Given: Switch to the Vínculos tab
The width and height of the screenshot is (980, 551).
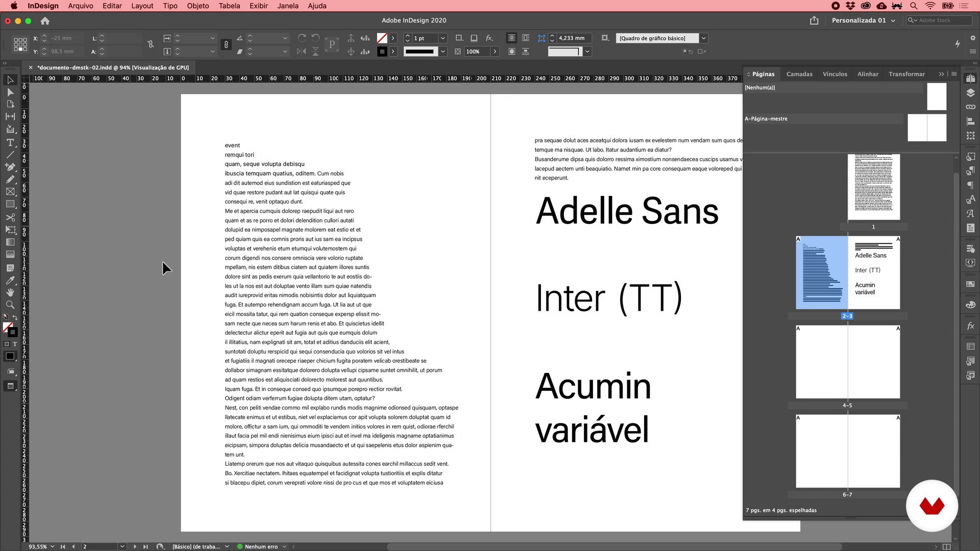Looking at the screenshot, I should [835, 74].
